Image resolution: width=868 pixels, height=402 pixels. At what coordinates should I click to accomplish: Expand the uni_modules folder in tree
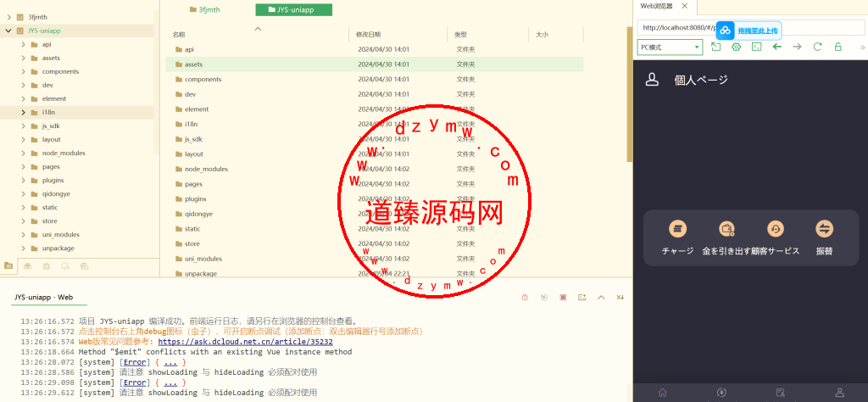coord(23,234)
